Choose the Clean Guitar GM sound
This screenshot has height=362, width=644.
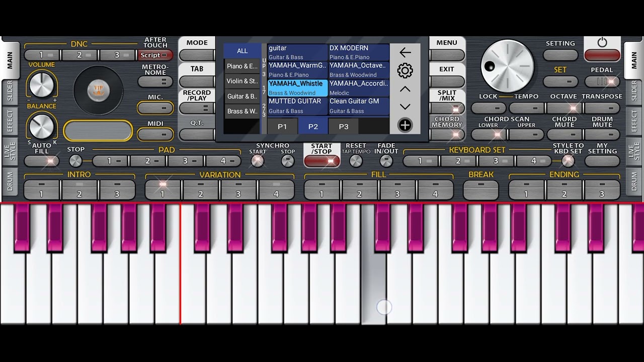pyautogui.click(x=359, y=106)
